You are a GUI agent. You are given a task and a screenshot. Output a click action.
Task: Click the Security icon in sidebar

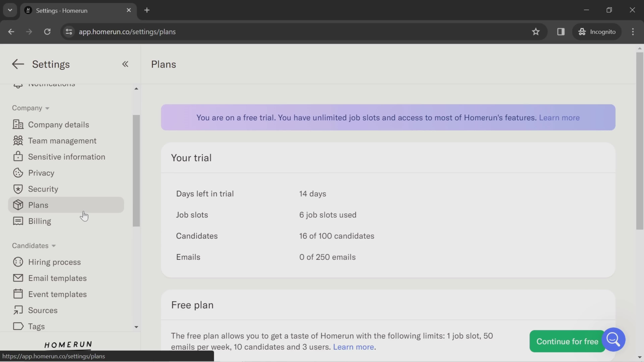pos(18,189)
